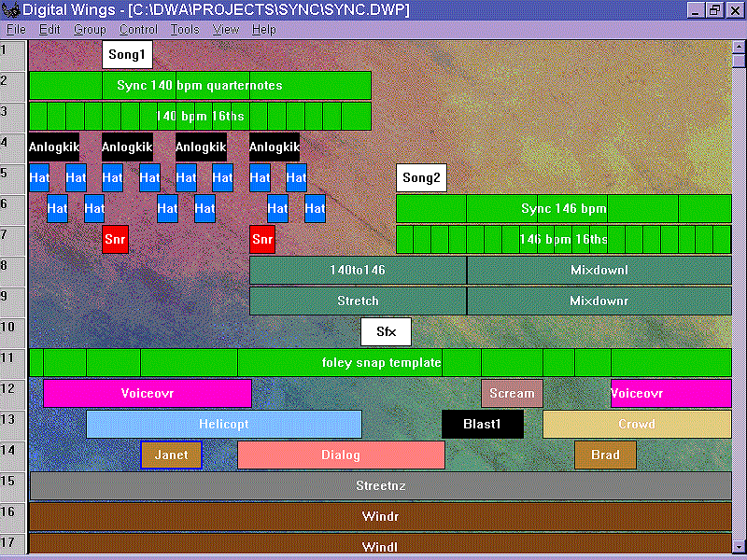Click the Digital Wings application icon
The image size is (747, 560).
click(10, 10)
